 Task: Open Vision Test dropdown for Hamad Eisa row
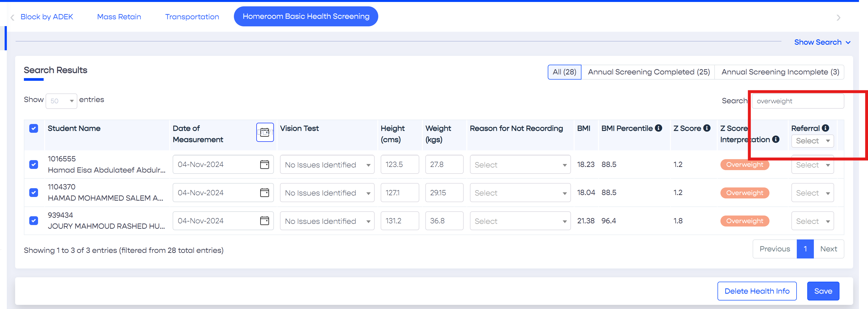(x=327, y=165)
